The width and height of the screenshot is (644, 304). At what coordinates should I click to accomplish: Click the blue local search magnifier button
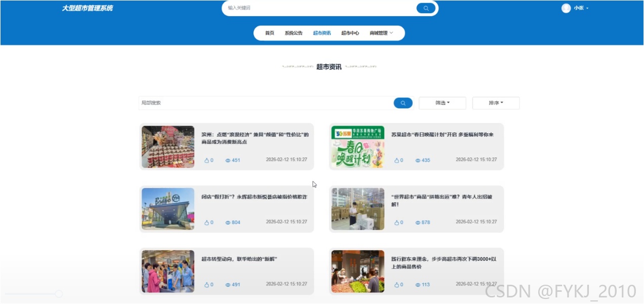point(403,103)
